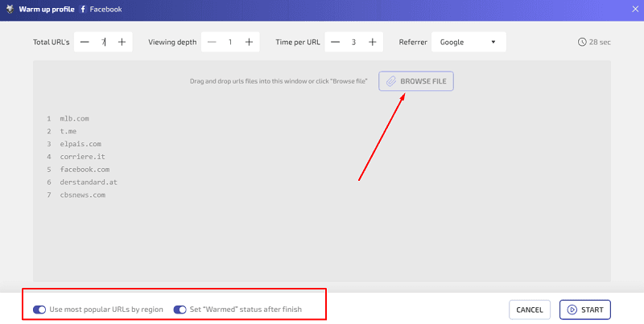The height and width of the screenshot is (324, 644).
Task: Toggle Set "Warmed" status after finish
Action: [x=180, y=310]
